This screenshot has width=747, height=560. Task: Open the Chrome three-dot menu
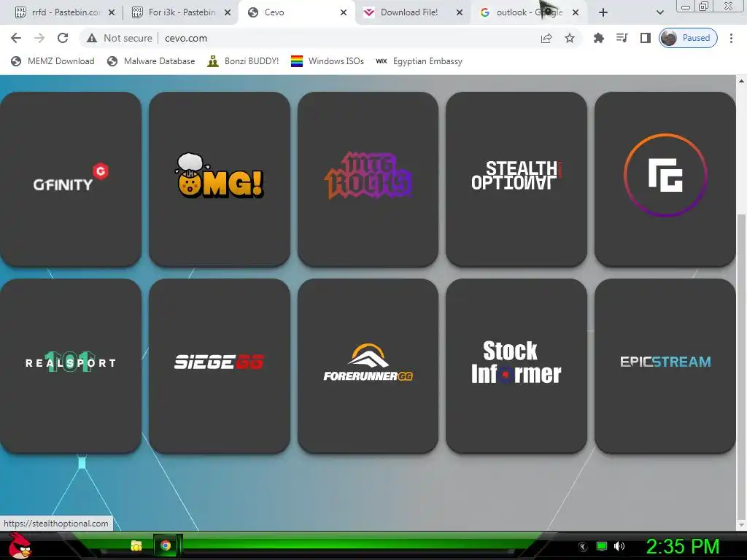tap(731, 38)
